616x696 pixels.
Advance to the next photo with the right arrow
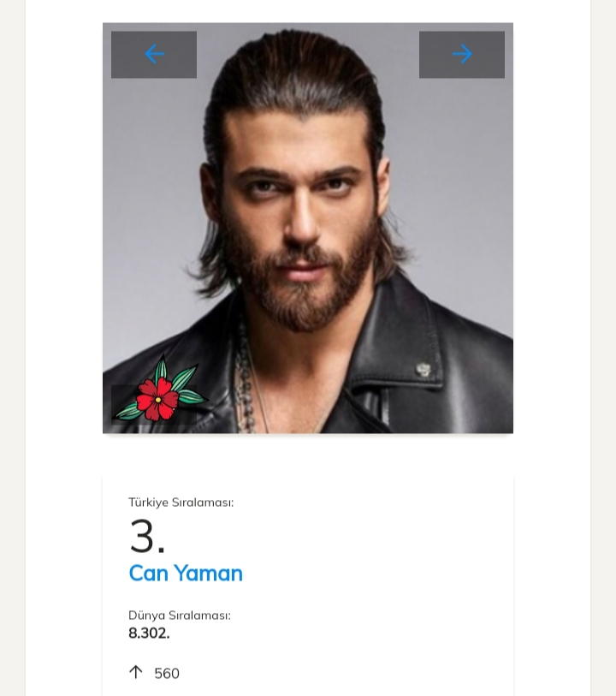tap(462, 55)
